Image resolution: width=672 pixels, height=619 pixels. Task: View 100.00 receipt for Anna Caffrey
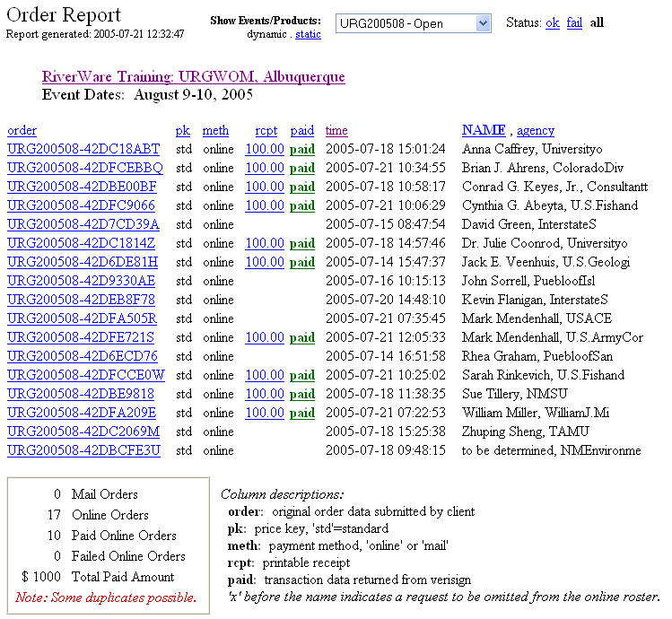click(265, 149)
